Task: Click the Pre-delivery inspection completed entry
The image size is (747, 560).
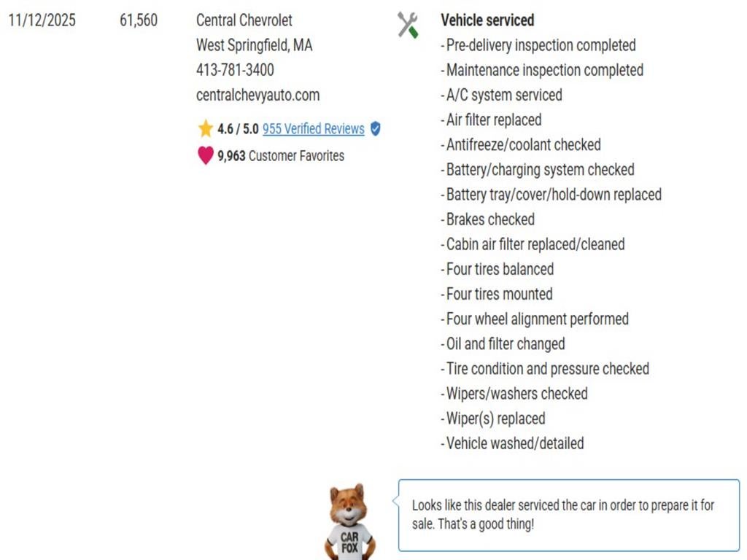Action: click(541, 45)
